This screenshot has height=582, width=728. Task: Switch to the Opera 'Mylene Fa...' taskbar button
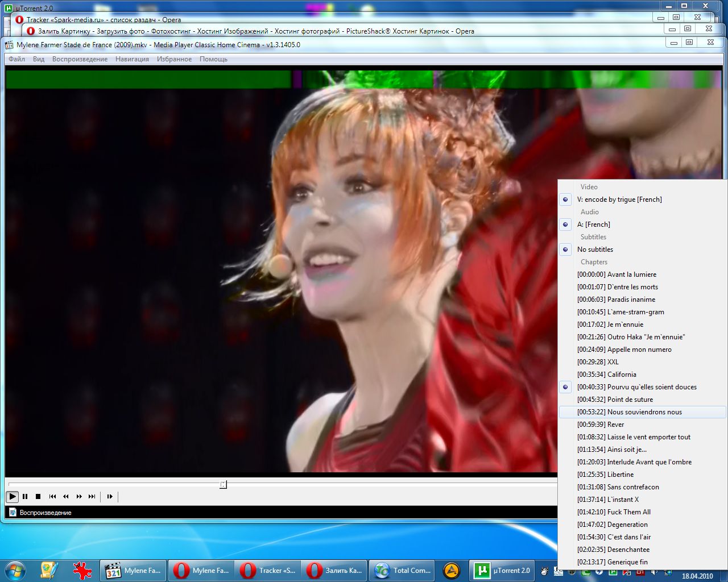pyautogui.click(x=201, y=570)
